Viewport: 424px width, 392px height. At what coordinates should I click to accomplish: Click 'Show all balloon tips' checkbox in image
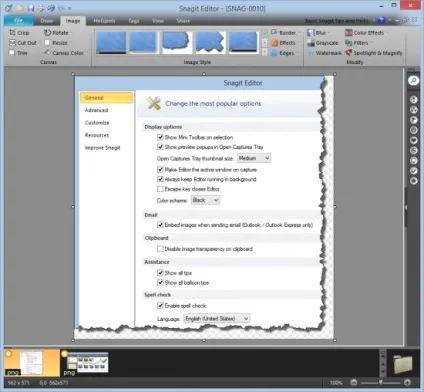(x=160, y=282)
